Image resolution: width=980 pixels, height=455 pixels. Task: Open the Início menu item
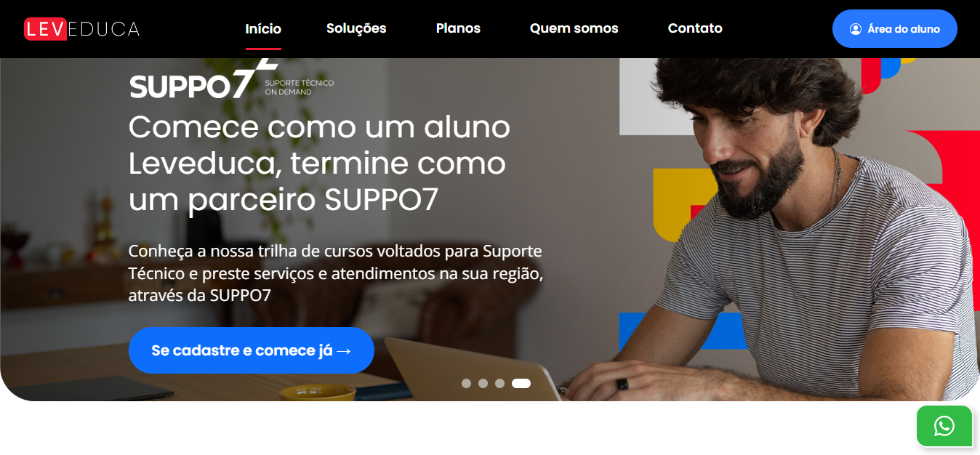(x=263, y=29)
